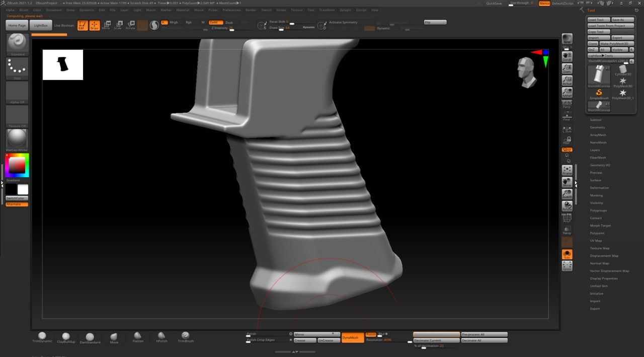Image resolution: width=644 pixels, height=357 pixels.
Task: Open the Zplugin menu
Action: pos(345,10)
